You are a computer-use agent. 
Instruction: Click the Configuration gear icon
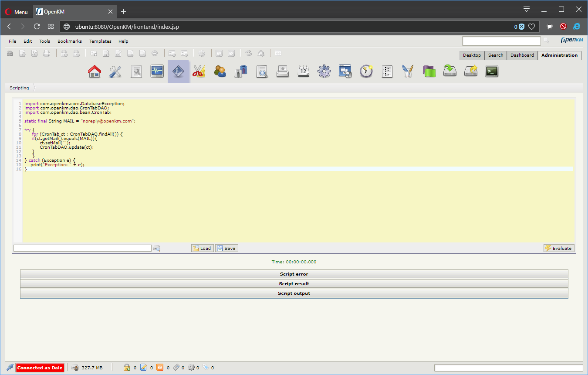click(324, 71)
